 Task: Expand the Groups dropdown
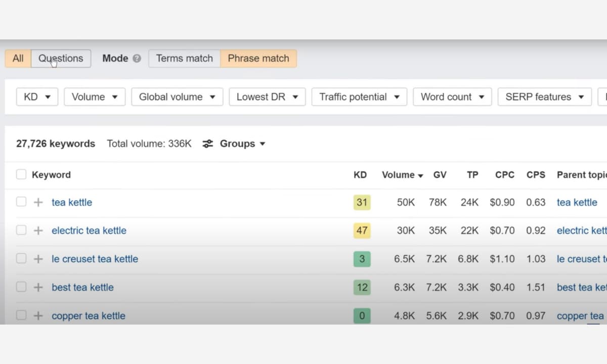pyautogui.click(x=242, y=144)
